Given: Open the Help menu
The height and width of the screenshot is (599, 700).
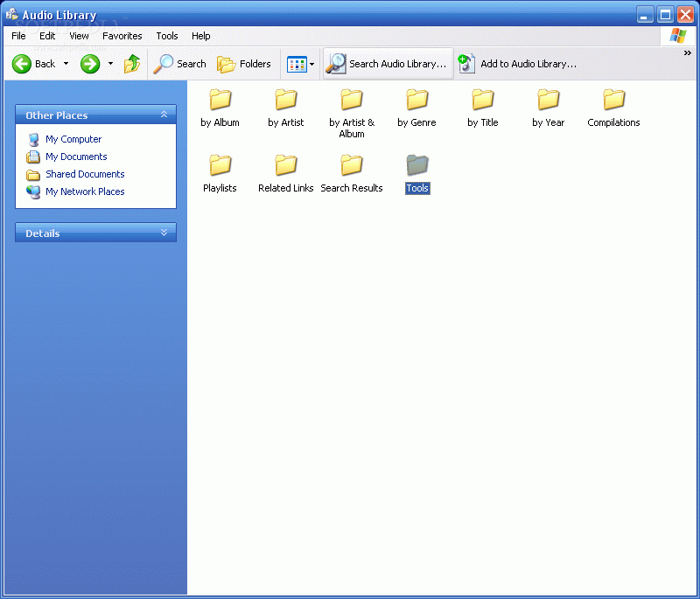Looking at the screenshot, I should pos(201,36).
